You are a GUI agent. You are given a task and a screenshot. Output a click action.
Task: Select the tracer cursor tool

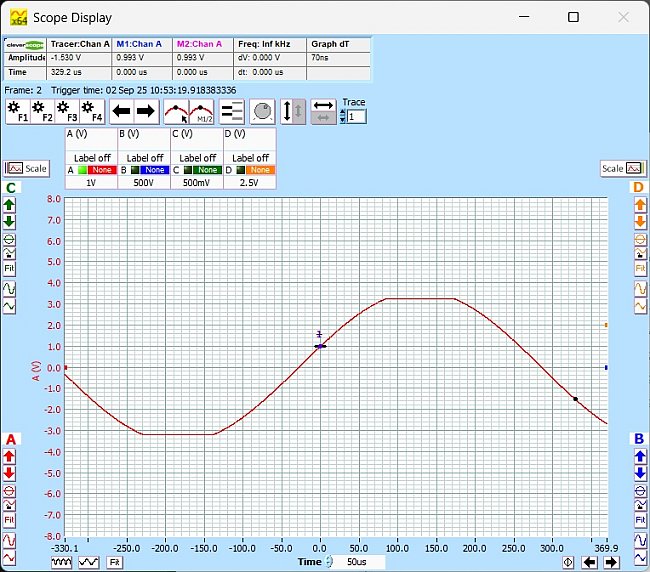177,111
